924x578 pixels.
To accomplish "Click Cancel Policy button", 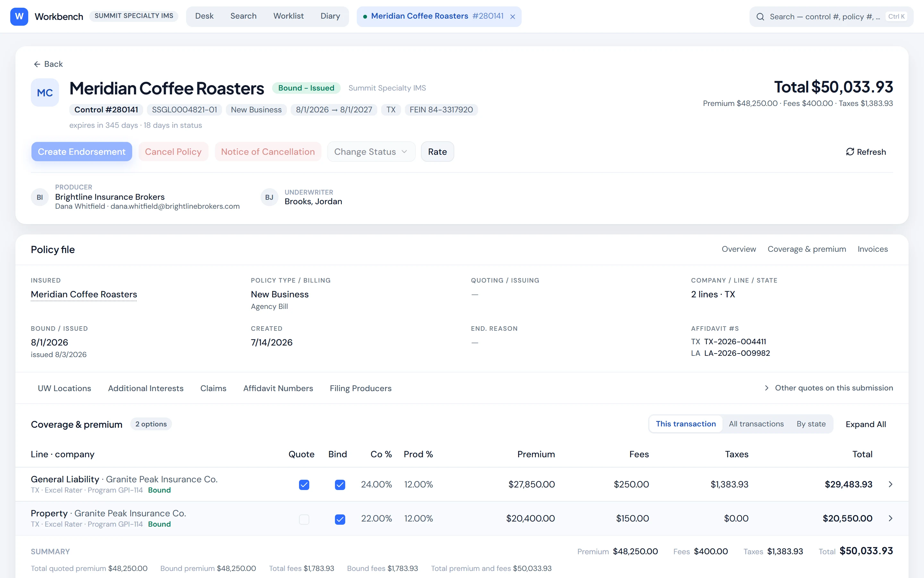I will (173, 152).
